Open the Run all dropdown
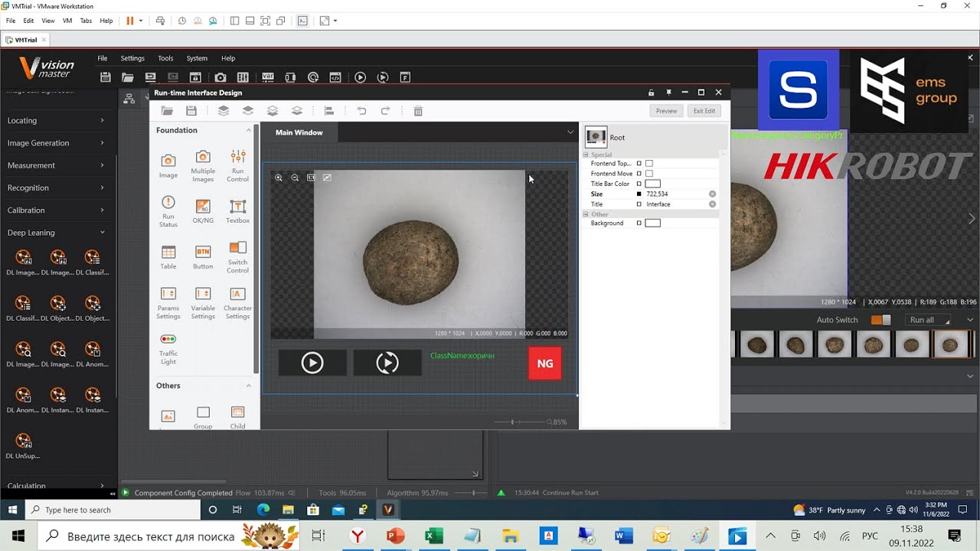Screen dimensions: 980x551 click(x=929, y=320)
